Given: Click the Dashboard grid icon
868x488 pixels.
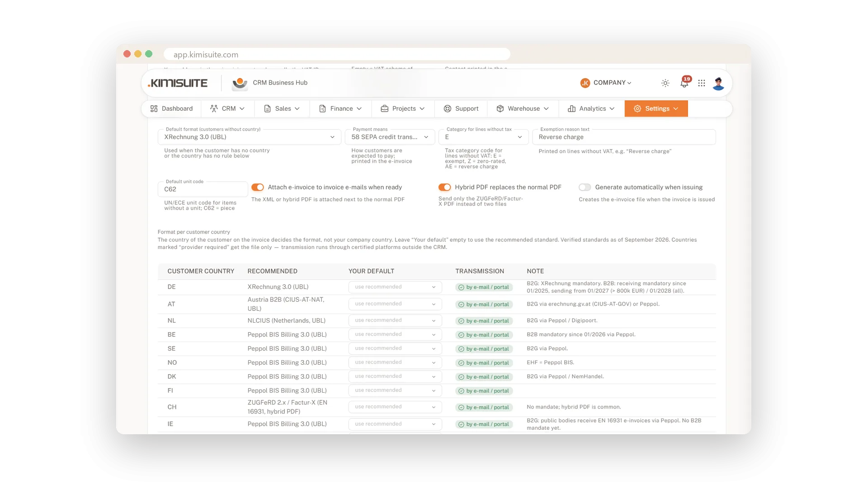Looking at the screenshot, I should click(154, 108).
